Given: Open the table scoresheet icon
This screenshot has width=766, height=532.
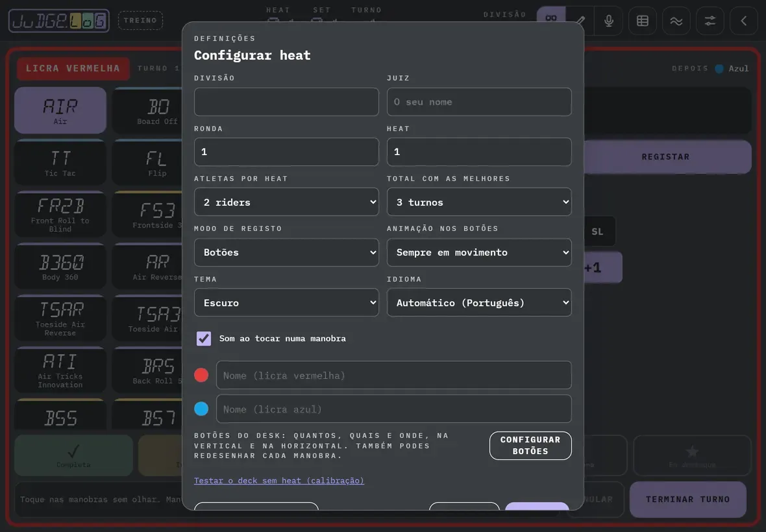Looking at the screenshot, I should coord(643,21).
